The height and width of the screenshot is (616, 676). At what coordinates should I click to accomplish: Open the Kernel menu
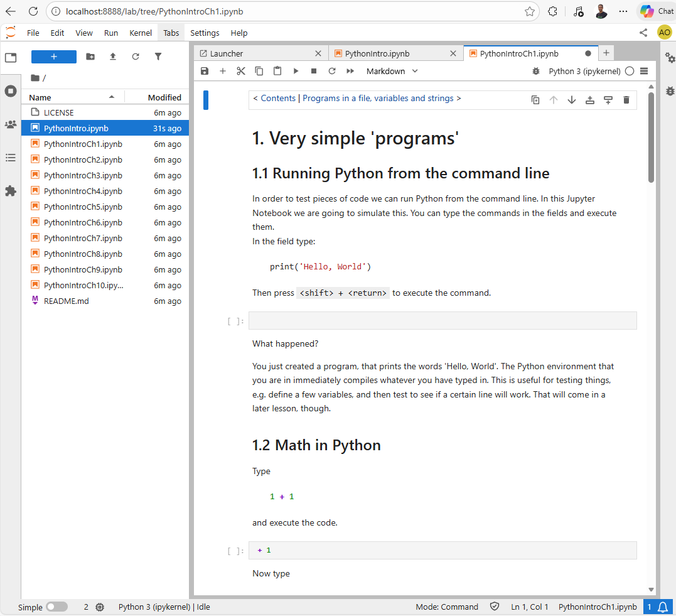pyautogui.click(x=141, y=33)
